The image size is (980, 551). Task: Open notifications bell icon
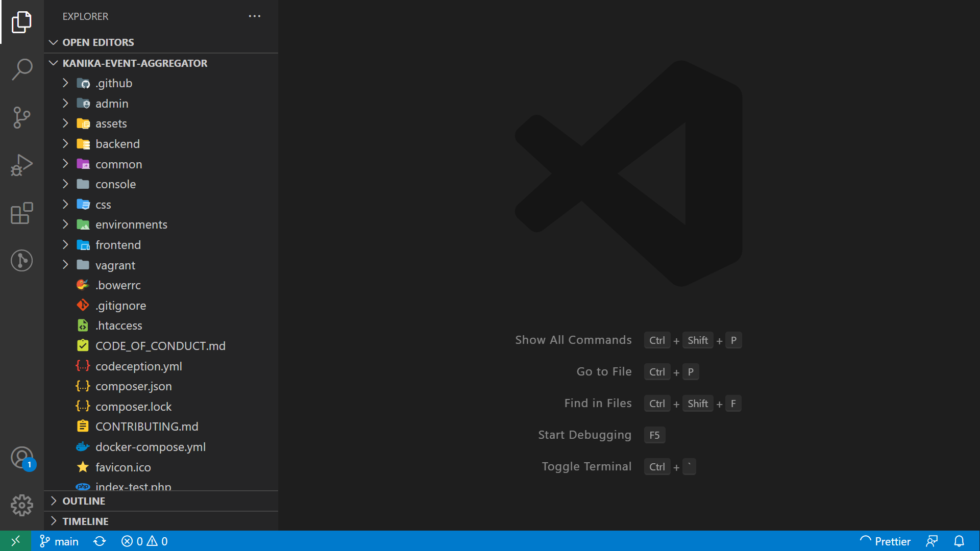(959, 541)
